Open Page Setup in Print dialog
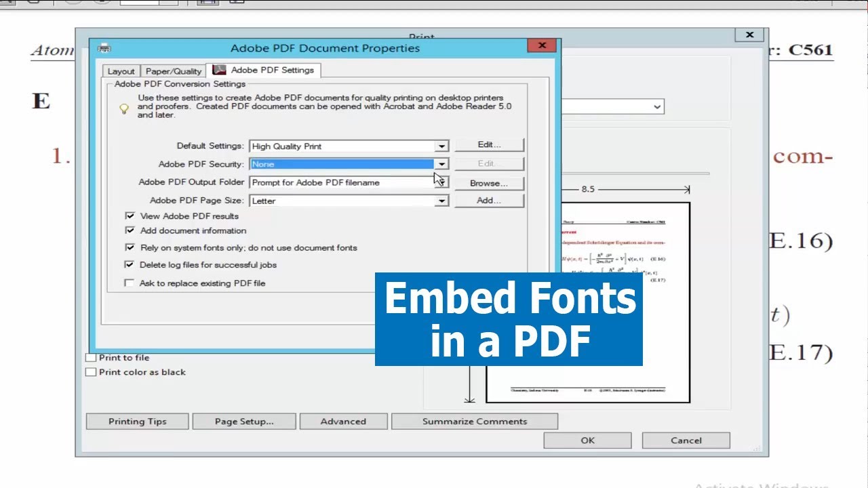This screenshot has height=488, width=868. [x=244, y=422]
